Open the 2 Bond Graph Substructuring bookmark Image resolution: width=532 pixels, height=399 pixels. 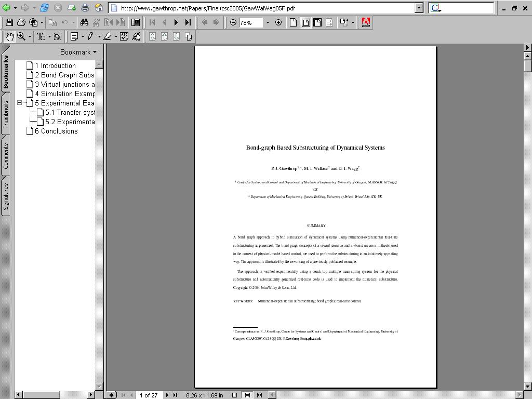point(65,75)
